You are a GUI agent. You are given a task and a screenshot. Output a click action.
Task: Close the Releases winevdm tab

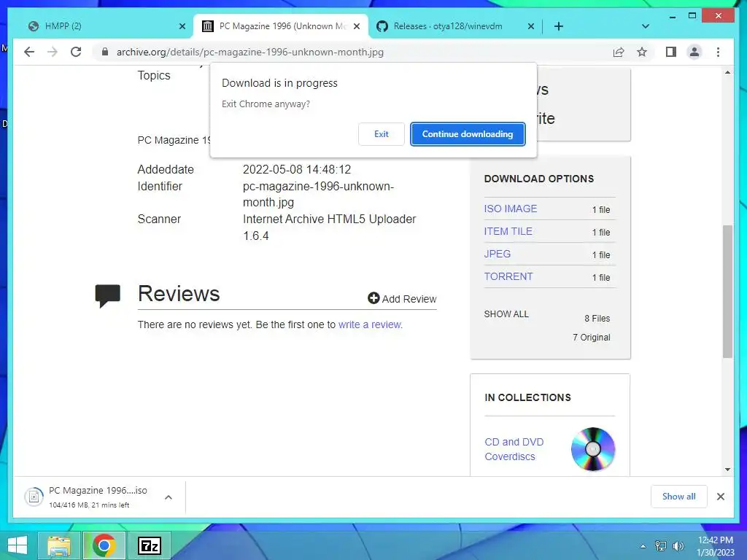pos(531,27)
